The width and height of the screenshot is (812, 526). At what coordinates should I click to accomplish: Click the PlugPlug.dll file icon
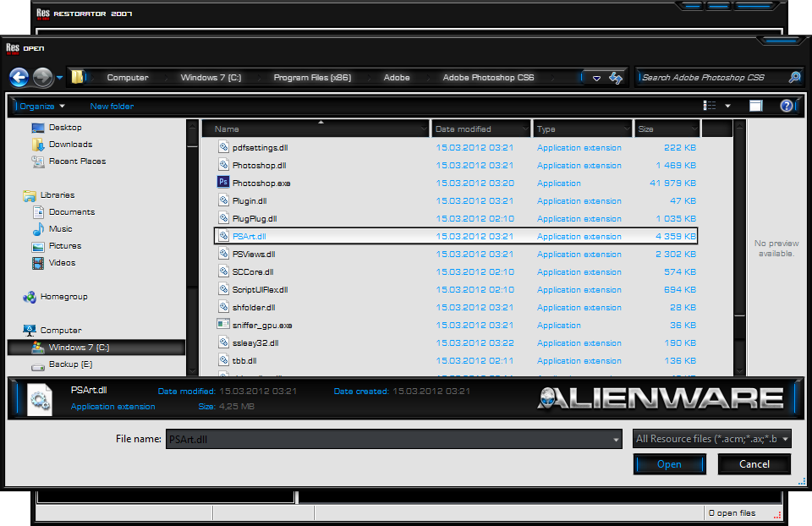pyautogui.click(x=223, y=218)
